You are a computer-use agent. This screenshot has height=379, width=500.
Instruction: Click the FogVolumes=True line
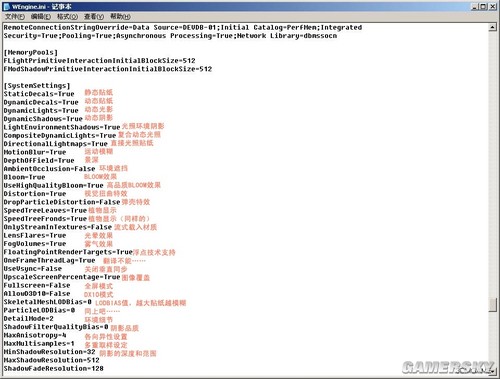(x=35, y=244)
